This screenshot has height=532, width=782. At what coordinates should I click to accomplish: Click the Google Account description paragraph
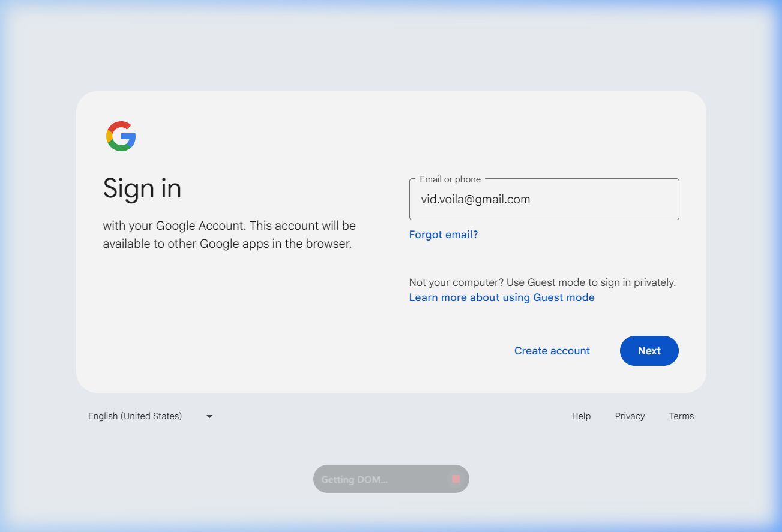pos(229,235)
